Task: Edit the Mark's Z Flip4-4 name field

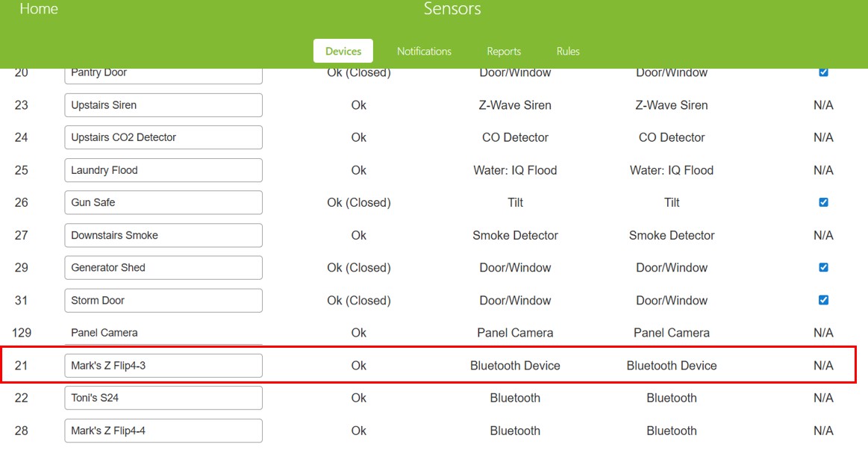Action: 163,431
